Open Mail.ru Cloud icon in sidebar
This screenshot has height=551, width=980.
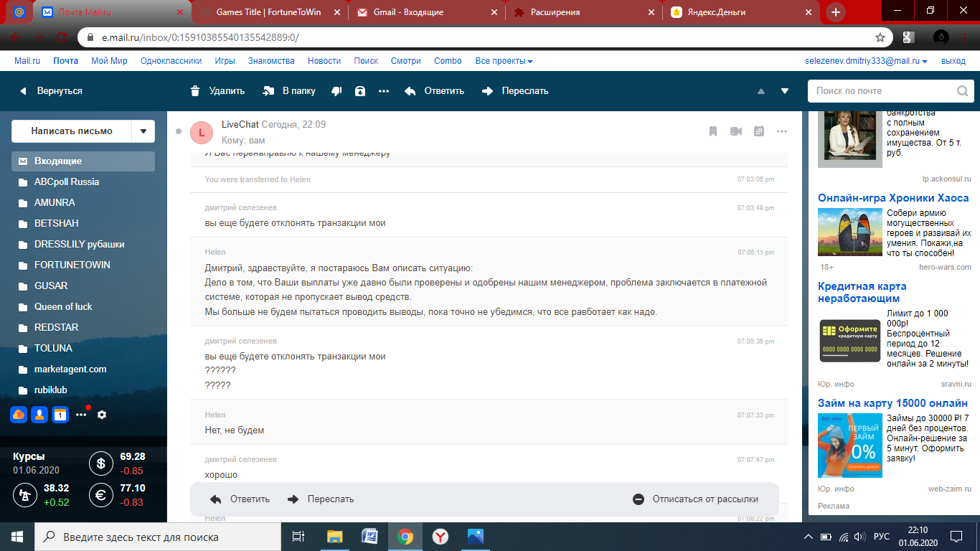tap(19, 415)
